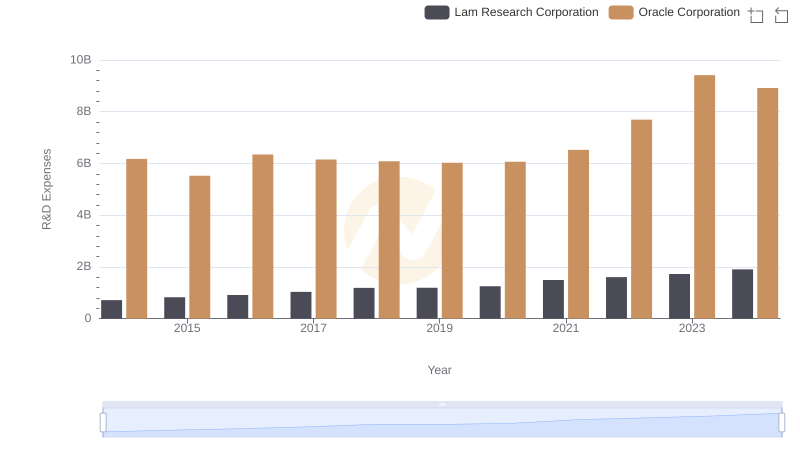800x461 pixels.
Task: Click the left handle of the zoom slider
Action: [x=103, y=423]
